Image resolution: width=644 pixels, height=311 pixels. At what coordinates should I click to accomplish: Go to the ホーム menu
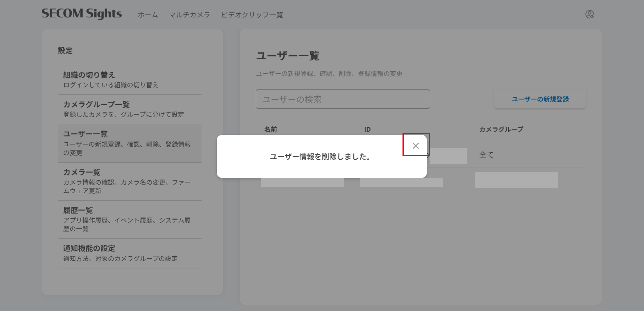(x=148, y=15)
